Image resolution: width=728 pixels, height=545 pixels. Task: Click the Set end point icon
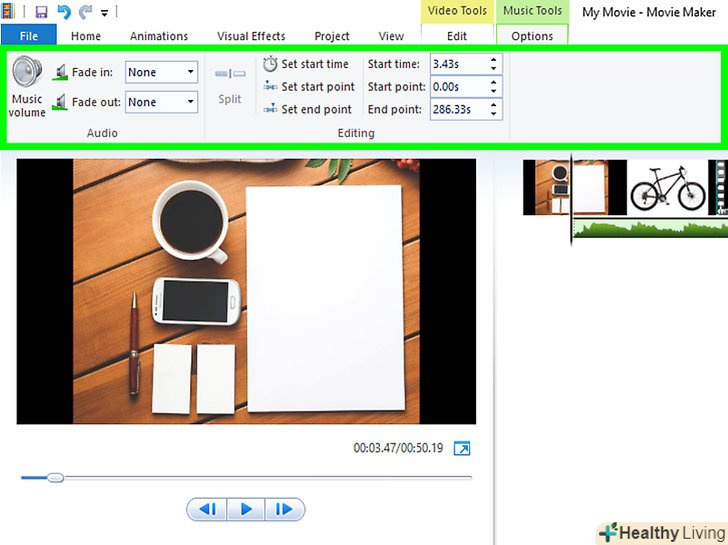pyautogui.click(x=270, y=110)
